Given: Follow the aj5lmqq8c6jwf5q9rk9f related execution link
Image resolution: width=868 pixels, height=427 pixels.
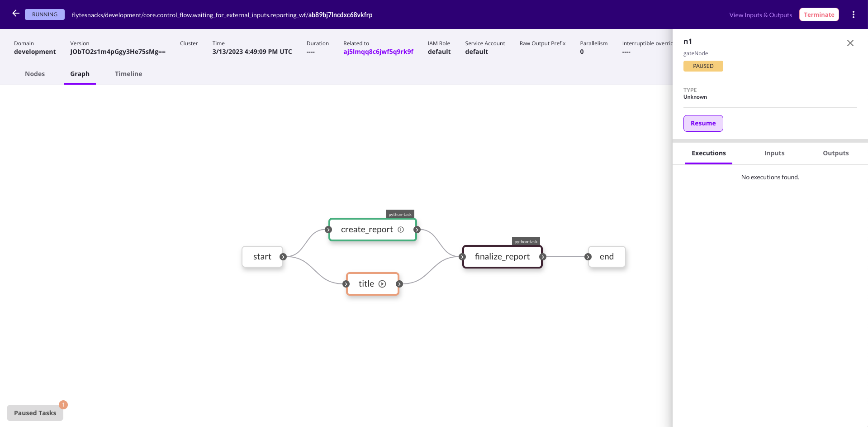Looking at the screenshot, I should 378,51.
